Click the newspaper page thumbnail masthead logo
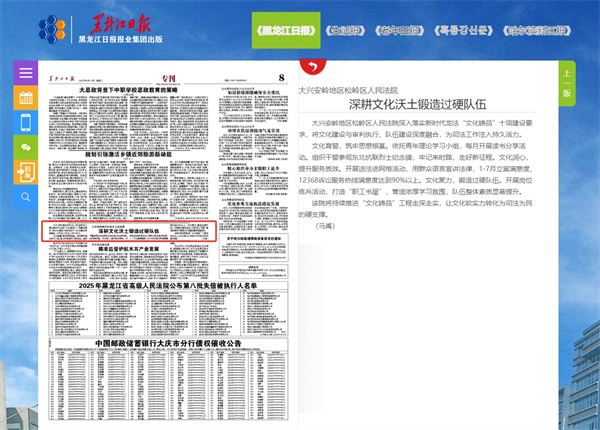The width and height of the screenshot is (600, 430). (x=61, y=79)
